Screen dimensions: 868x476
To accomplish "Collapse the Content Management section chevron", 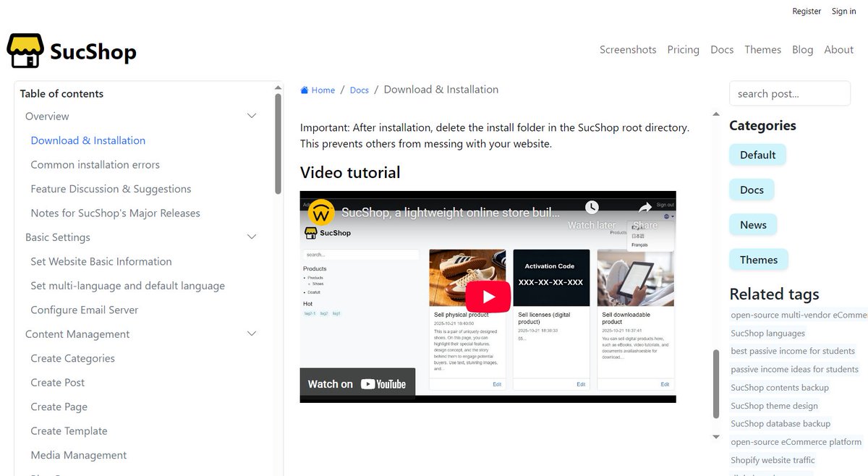I will coord(252,334).
